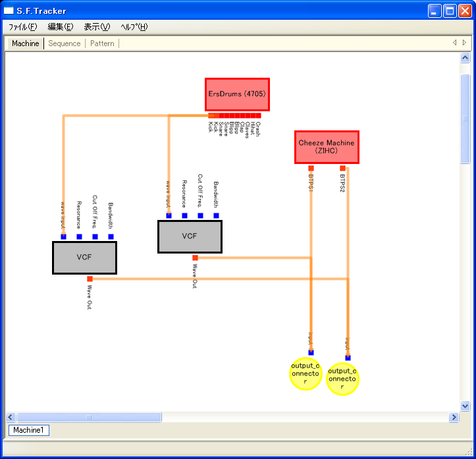Image resolution: width=476 pixels, height=459 pixels.
Task: Switch to the Pattern tab
Action: (102, 43)
